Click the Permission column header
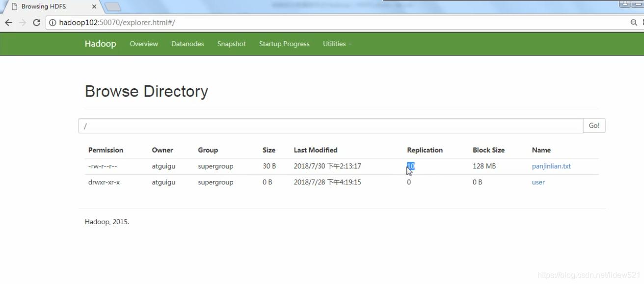This screenshot has width=644, height=284. (x=106, y=150)
